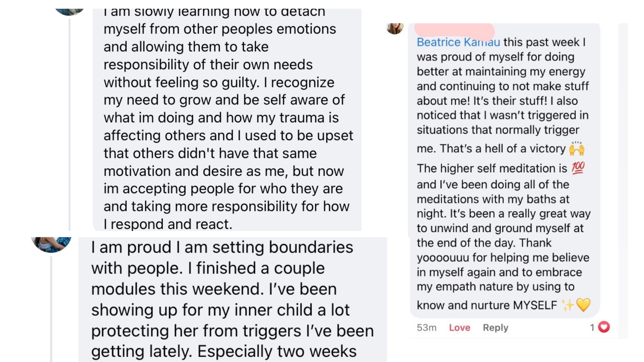644x362 pixels.
Task: Click thread line under top-left avatar
Action: pos(69,124)
